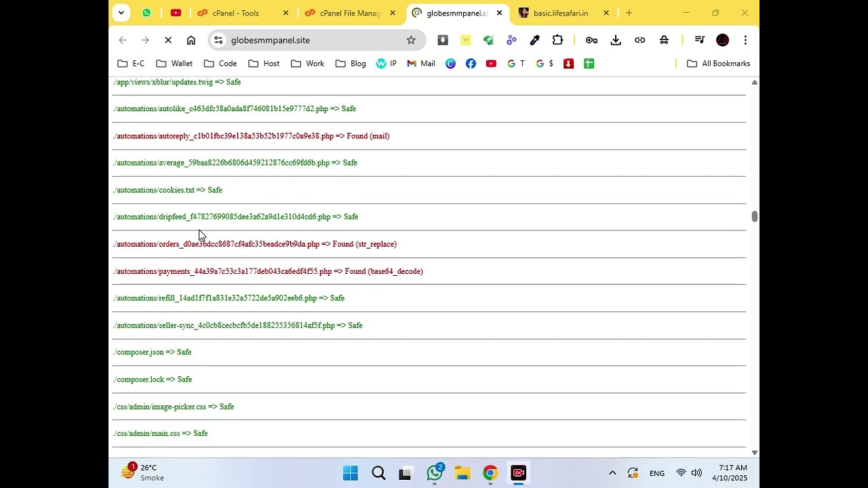Close the globesmmpanel.site tab
The height and width of the screenshot is (488, 868).
tap(499, 13)
